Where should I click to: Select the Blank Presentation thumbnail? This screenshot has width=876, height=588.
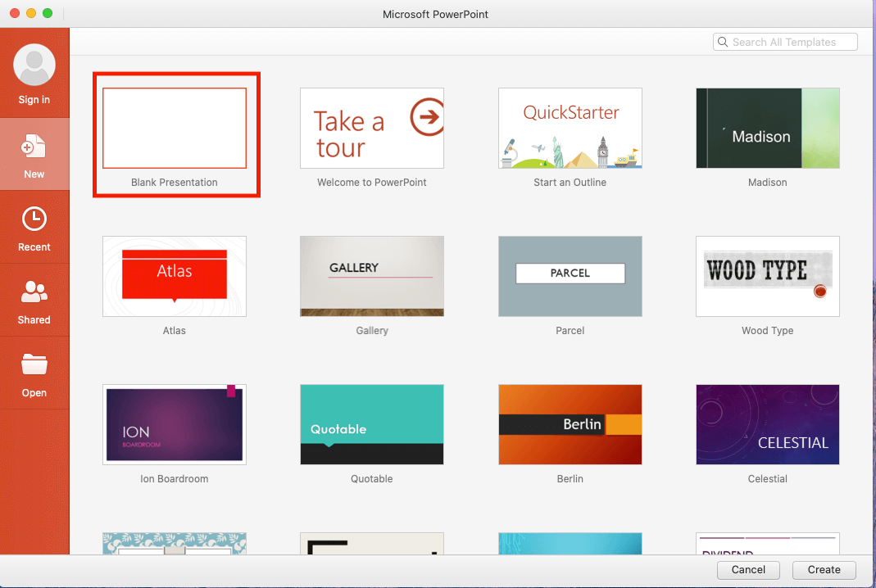[175, 128]
